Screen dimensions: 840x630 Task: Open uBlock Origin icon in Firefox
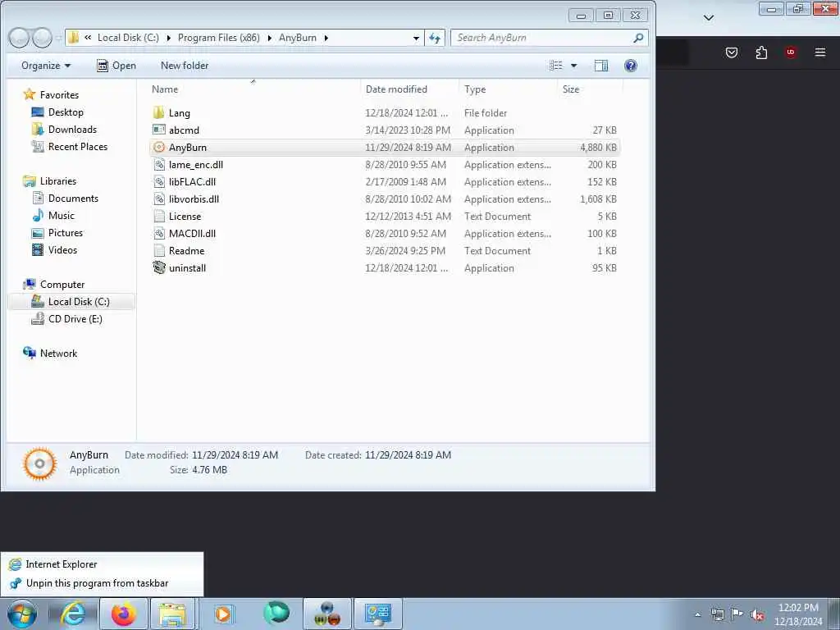[x=790, y=52]
